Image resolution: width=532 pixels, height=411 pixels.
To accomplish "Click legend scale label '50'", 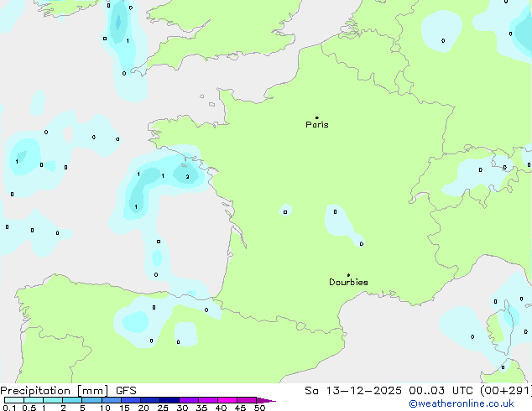I will click(259, 408).
